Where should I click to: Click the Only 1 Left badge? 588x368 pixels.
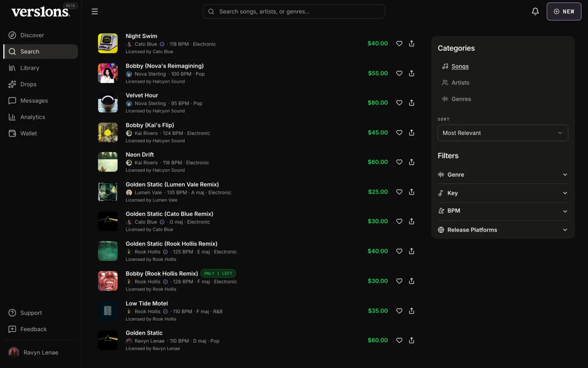pos(218,273)
